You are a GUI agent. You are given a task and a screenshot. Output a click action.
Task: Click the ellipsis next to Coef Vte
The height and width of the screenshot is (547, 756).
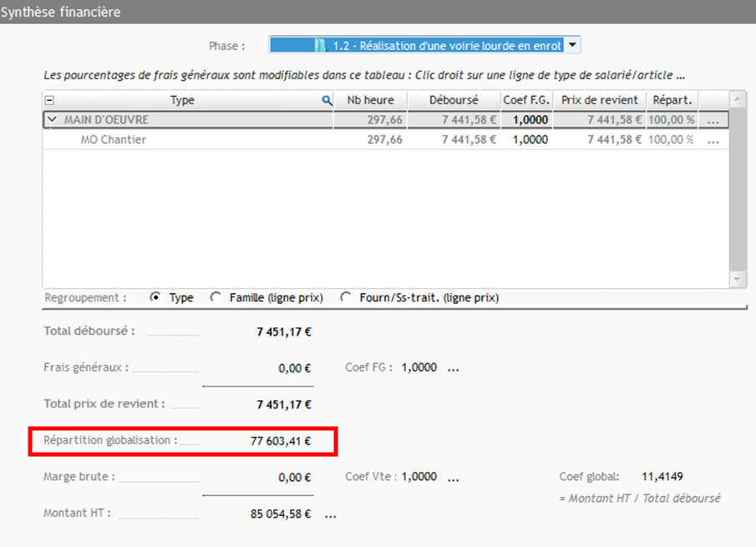tap(453, 478)
